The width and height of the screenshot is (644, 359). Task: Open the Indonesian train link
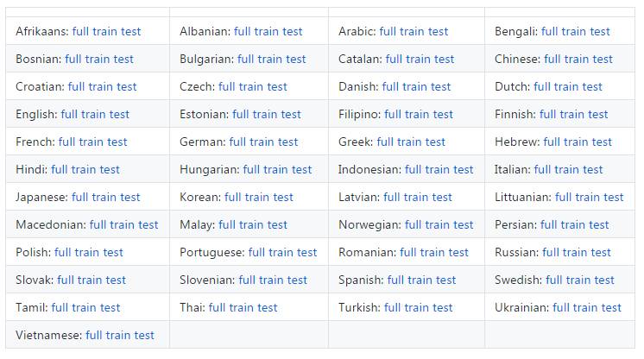[x=438, y=169]
